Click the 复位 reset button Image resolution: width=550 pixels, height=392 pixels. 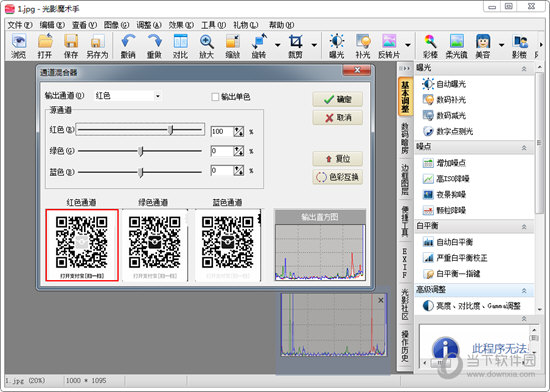pos(337,159)
